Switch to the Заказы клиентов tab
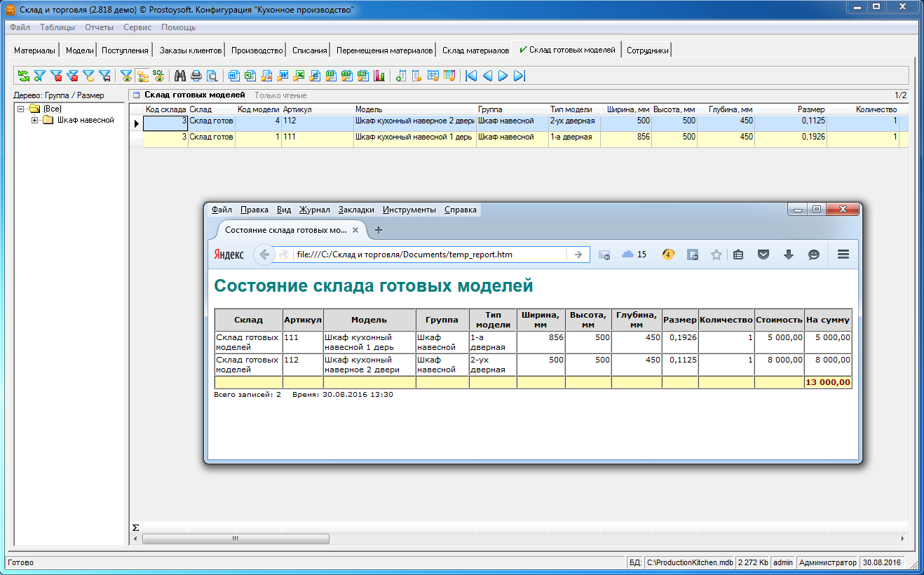Image resolution: width=924 pixels, height=575 pixels. coord(191,50)
